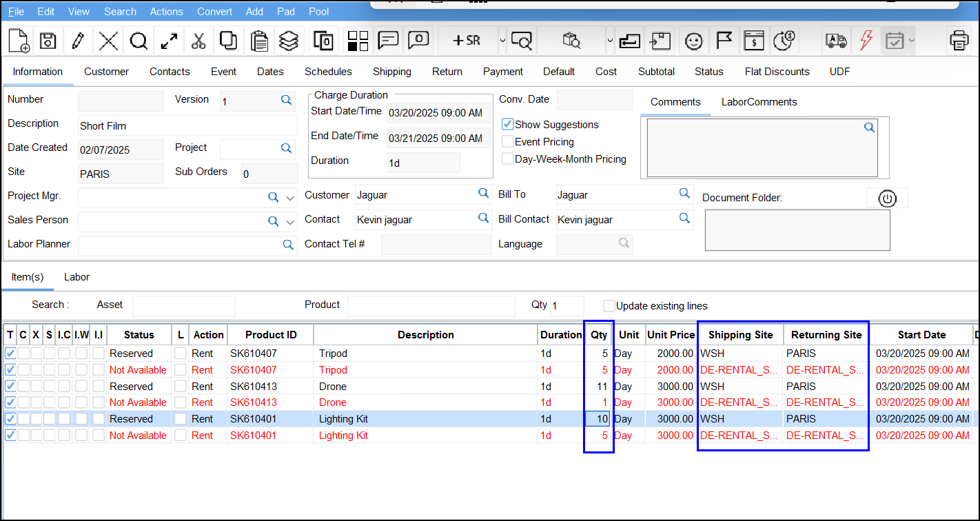Expand the Sales Person dropdown arrow
Image resolution: width=980 pixels, height=521 pixels.
pyautogui.click(x=290, y=222)
